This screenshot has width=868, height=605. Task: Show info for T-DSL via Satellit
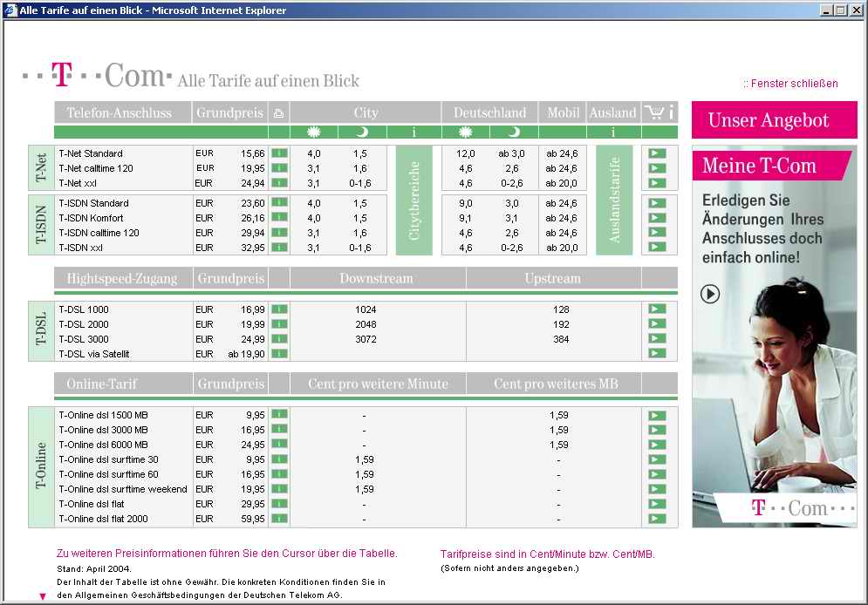(x=279, y=354)
